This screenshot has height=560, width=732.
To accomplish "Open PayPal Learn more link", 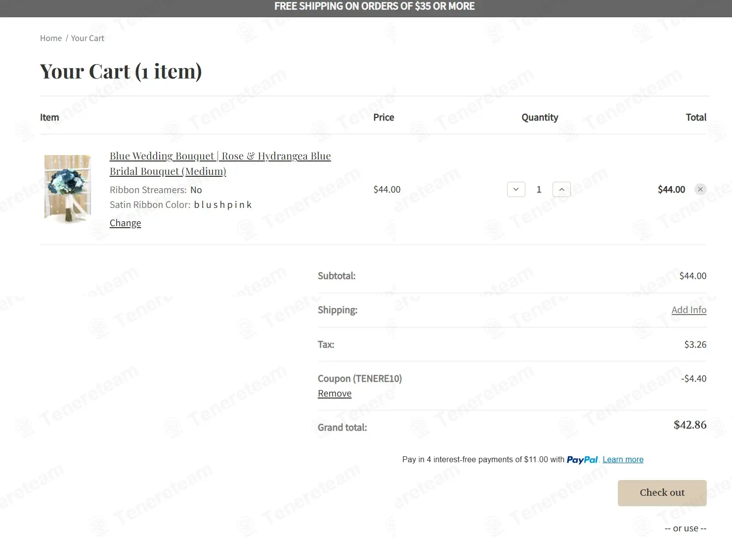I will pos(623,459).
